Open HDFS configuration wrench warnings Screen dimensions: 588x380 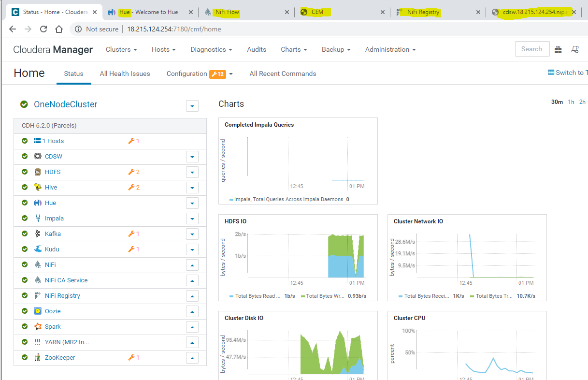coord(134,172)
